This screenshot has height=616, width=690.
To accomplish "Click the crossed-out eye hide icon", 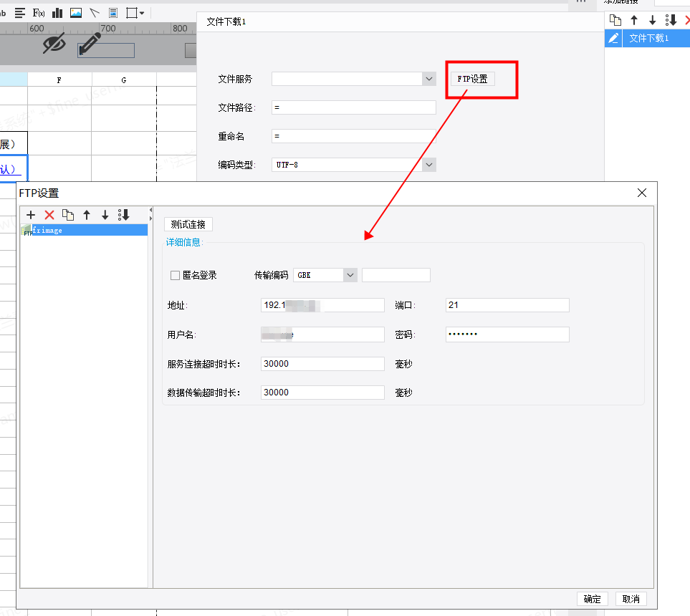I will [x=54, y=43].
